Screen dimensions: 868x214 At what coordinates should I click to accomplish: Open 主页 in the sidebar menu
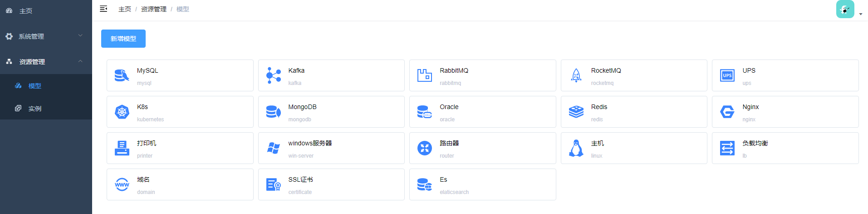pyautogui.click(x=46, y=11)
